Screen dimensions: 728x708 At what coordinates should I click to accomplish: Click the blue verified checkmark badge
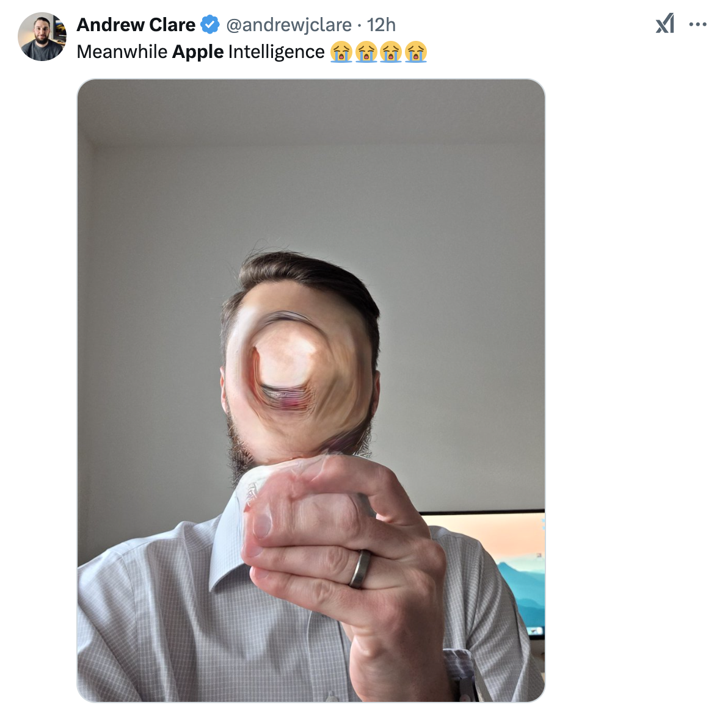click(x=210, y=24)
